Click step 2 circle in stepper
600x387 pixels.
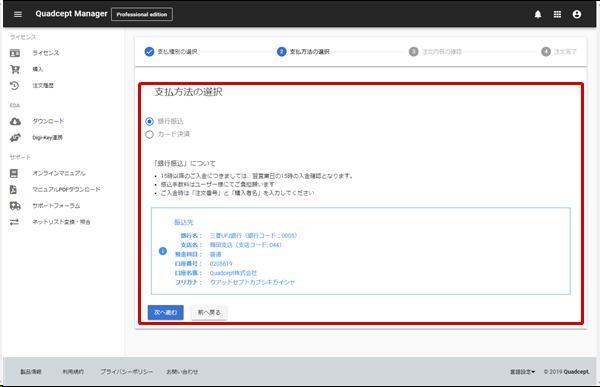coord(281,51)
